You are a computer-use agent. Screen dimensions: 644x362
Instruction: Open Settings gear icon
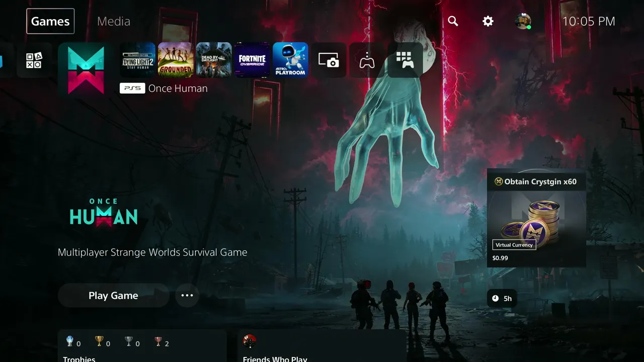coord(488,21)
